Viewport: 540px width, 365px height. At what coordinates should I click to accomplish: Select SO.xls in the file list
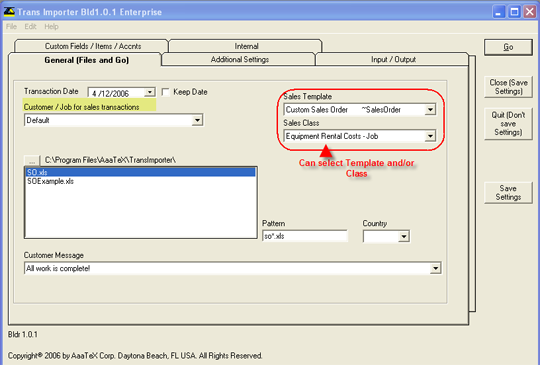[x=141, y=172]
